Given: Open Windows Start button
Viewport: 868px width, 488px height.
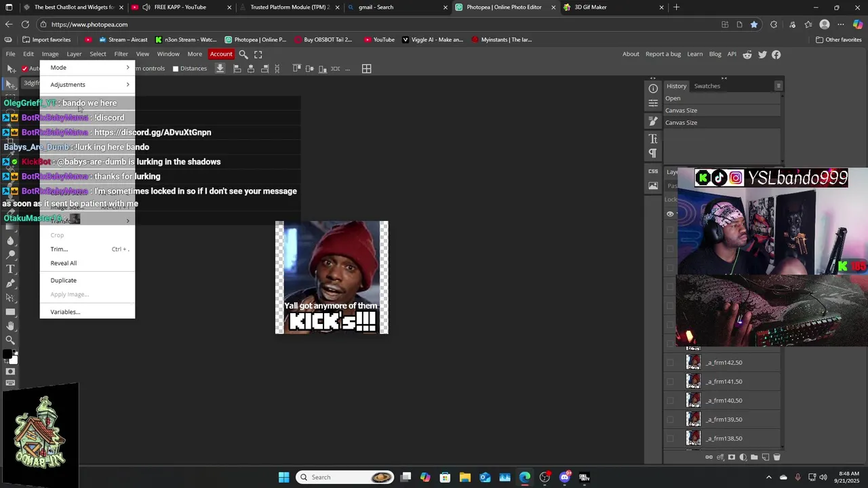Looking at the screenshot, I should [x=283, y=477].
